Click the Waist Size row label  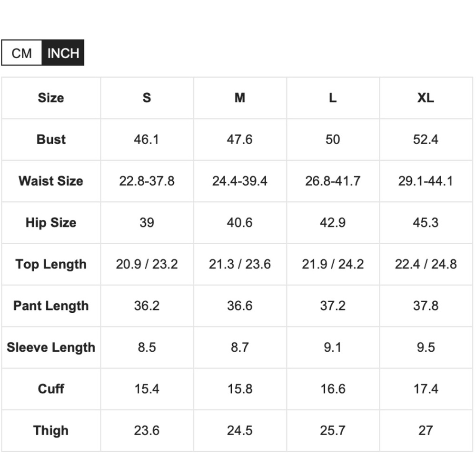[51, 181]
